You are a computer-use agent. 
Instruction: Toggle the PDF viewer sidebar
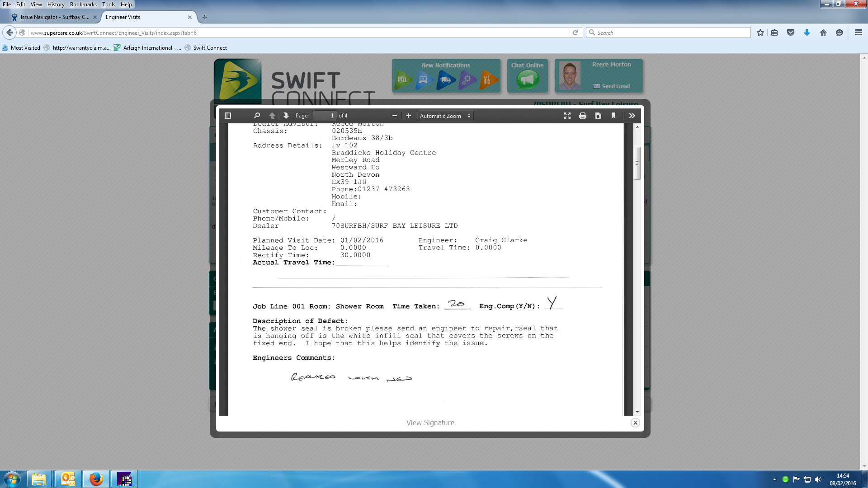pyautogui.click(x=228, y=116)
